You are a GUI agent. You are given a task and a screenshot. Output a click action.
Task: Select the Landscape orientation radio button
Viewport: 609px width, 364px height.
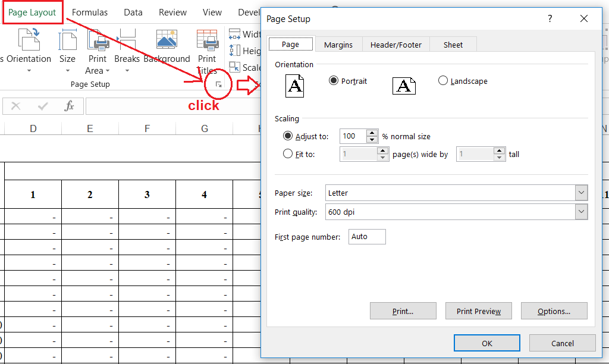442,81
